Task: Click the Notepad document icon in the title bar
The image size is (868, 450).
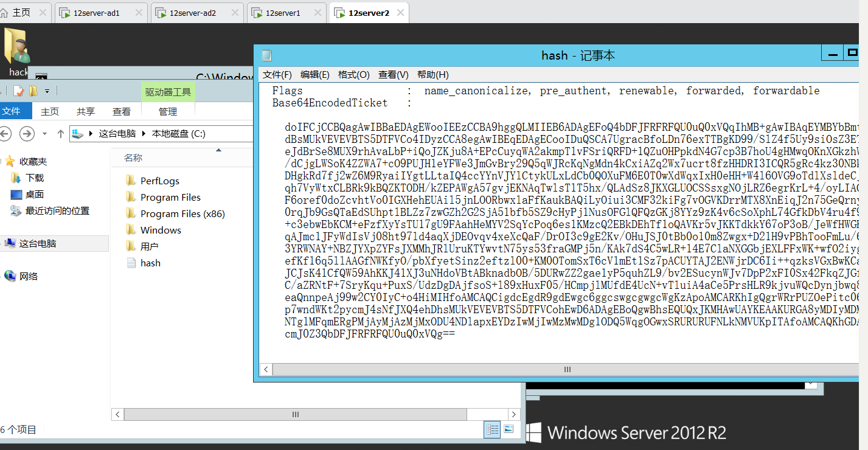Action: (x=266, y=55)
